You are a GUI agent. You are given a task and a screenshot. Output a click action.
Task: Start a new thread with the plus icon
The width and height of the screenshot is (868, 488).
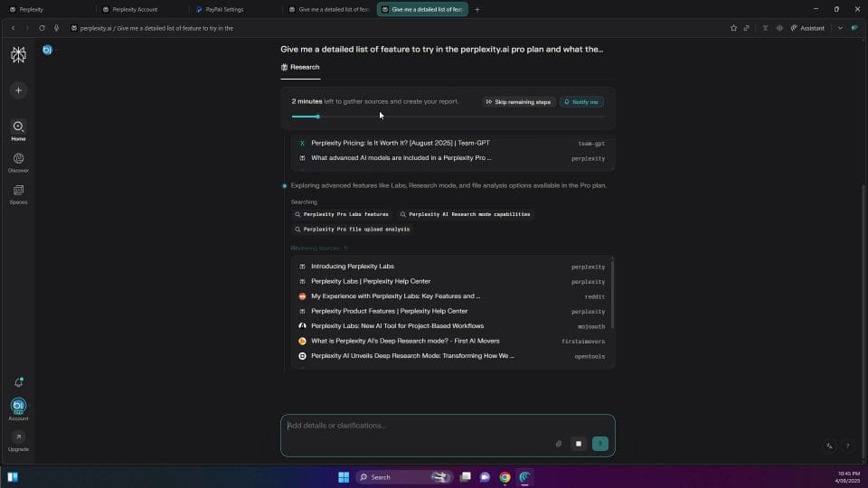click(18, 90)
